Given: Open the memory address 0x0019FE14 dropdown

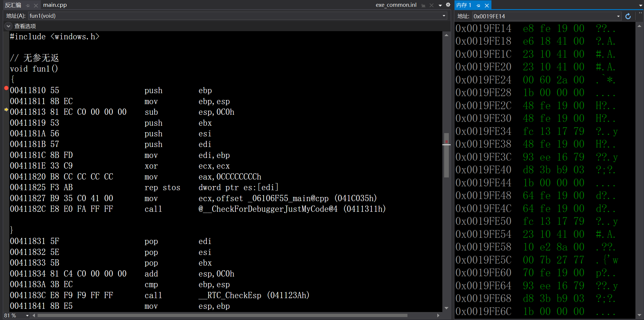Looking at the screenshot, I should (618, 16).
